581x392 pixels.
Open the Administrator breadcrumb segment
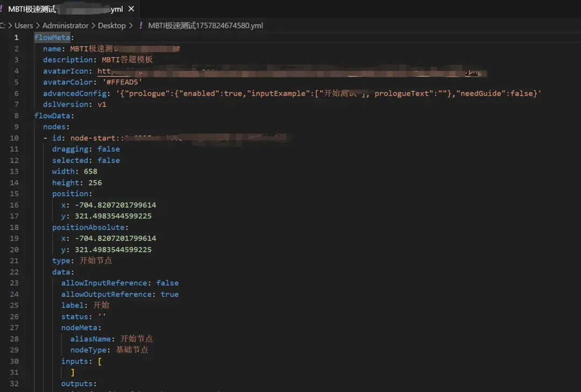(65, 26)
